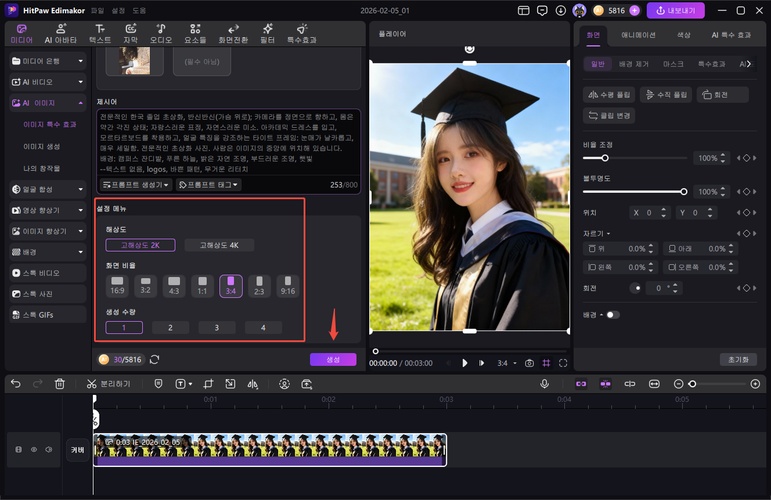This screenshot has height=500, width=771.
Task: Play the video in the player
Action: point(464,363)
